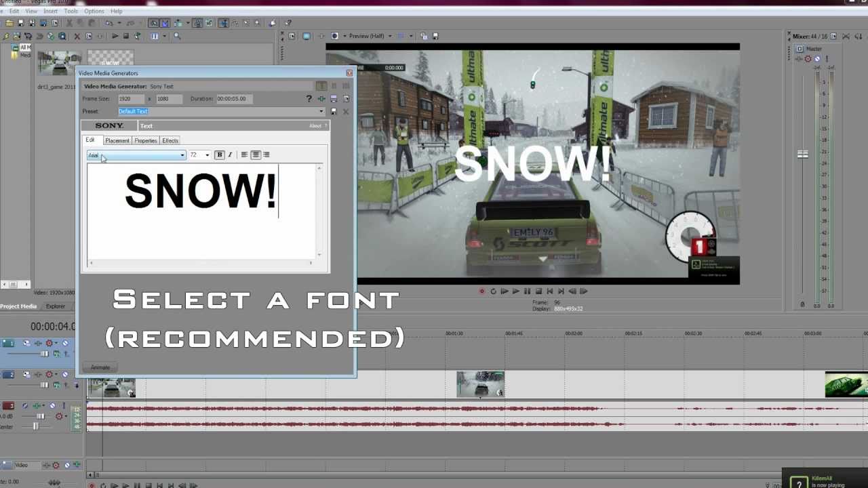Click the first video clip on track 2

[x=111, y=388]
